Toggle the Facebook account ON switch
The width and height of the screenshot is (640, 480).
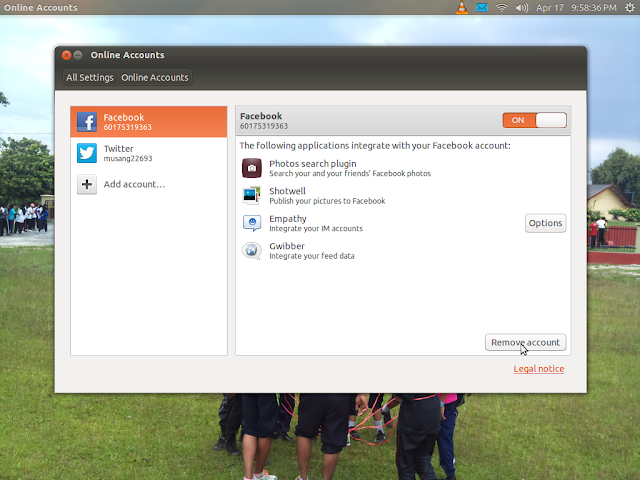[535, 120]
